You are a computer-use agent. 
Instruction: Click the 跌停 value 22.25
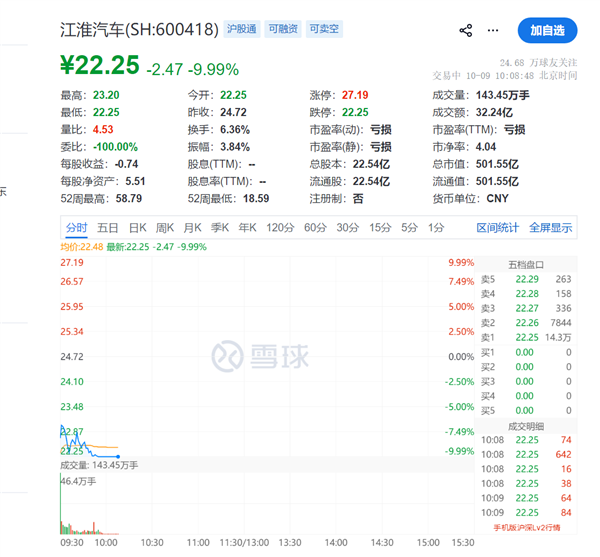(x=355, y=112)
